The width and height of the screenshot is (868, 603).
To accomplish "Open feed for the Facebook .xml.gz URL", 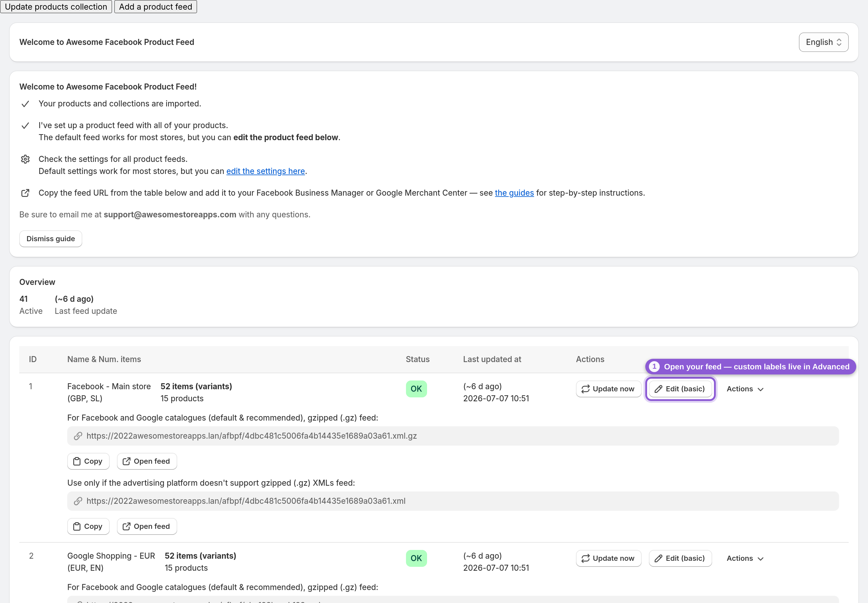I will coord(146,461).
